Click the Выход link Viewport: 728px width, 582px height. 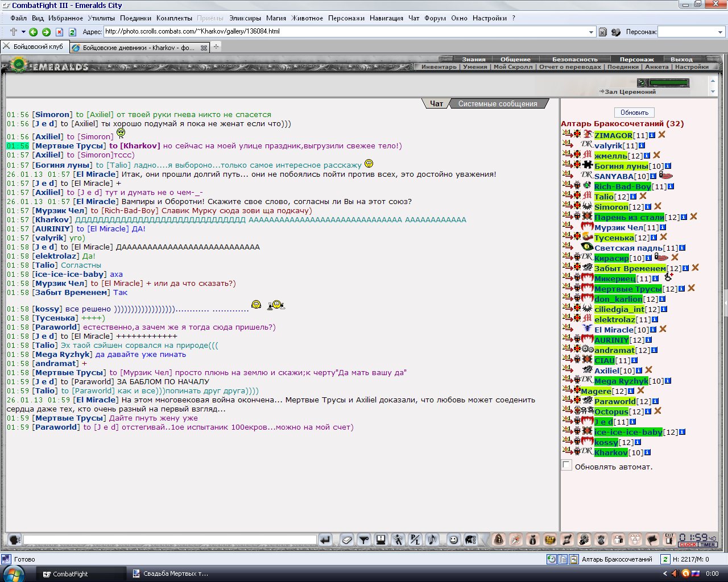coord(681,59)
